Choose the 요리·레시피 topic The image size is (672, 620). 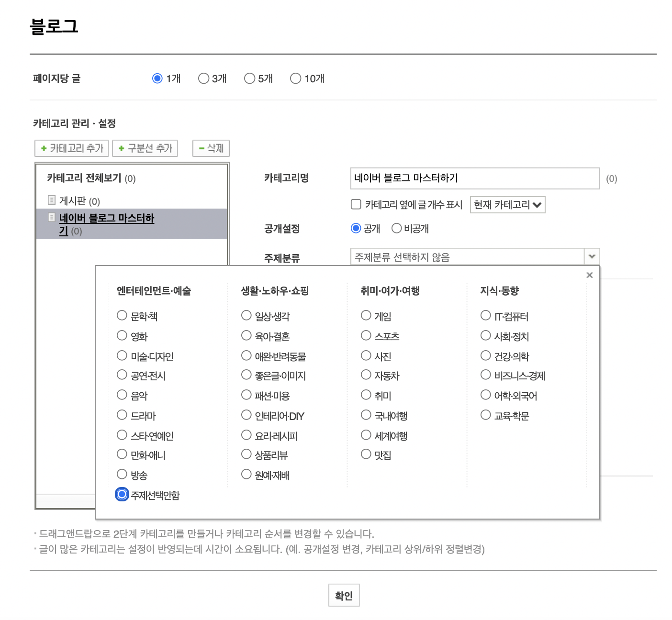click(246, 435)
